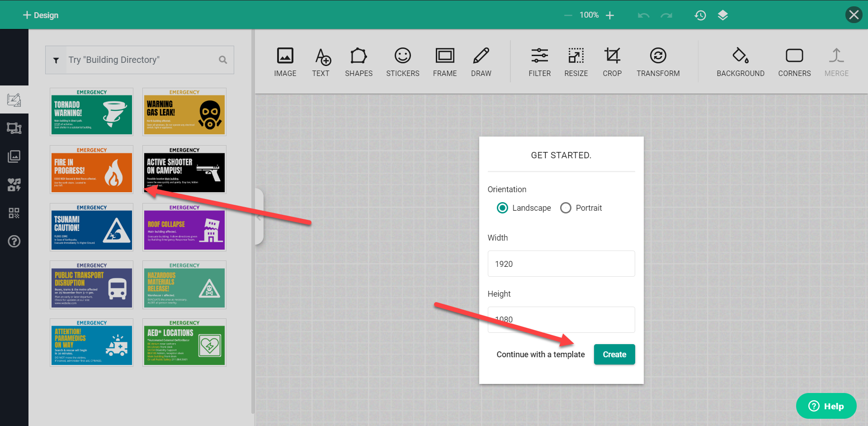Select the Tornado Warning template

click(91, 112)
